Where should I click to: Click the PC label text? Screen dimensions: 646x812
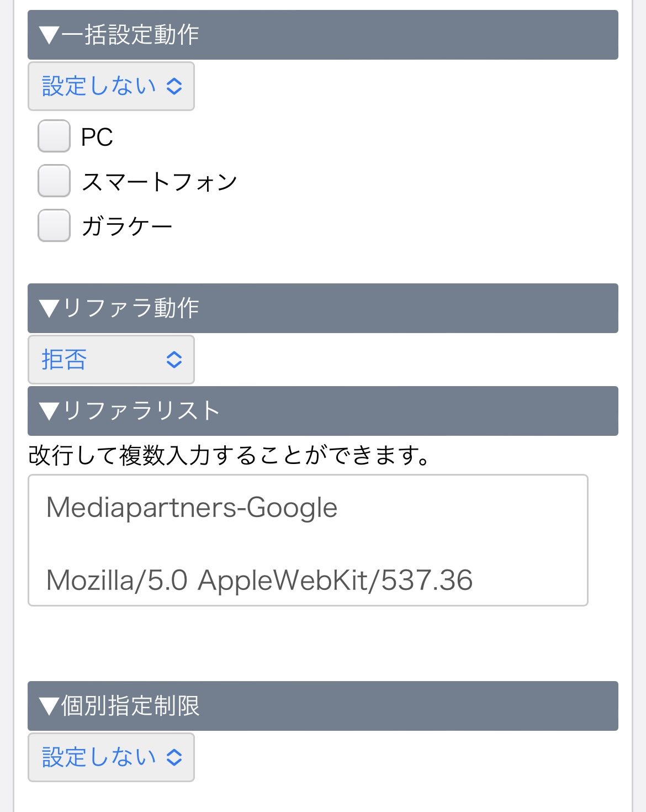tap(97, 137)
